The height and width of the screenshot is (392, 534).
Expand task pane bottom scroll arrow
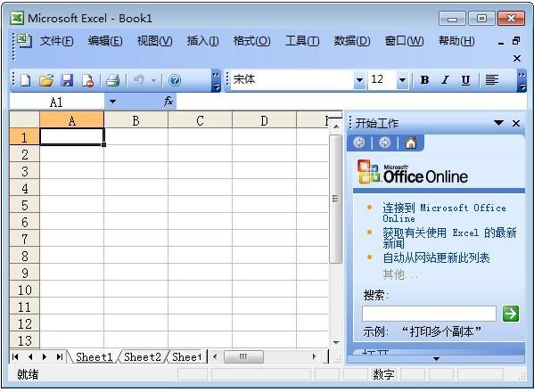436,359
